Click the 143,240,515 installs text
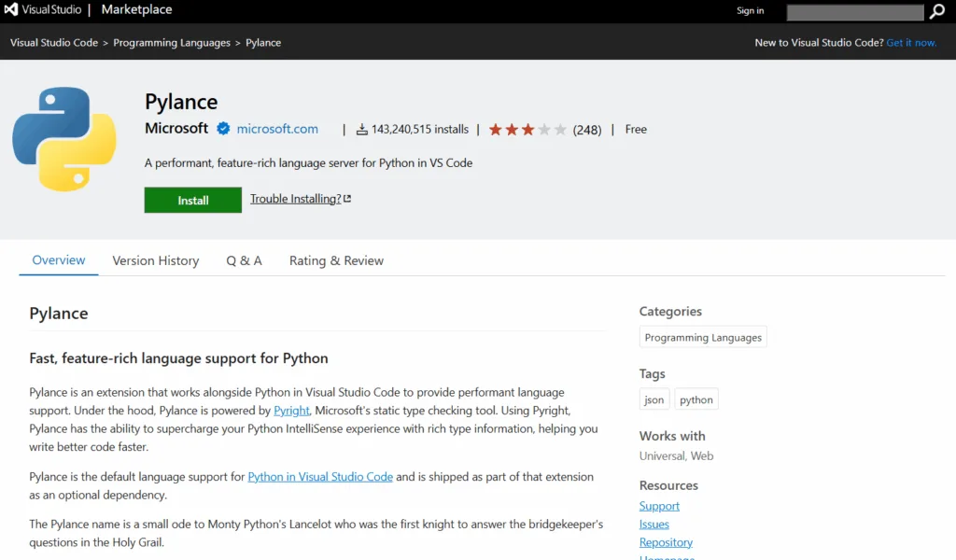This screenshot has height=560, width=956. coord(420,129)
